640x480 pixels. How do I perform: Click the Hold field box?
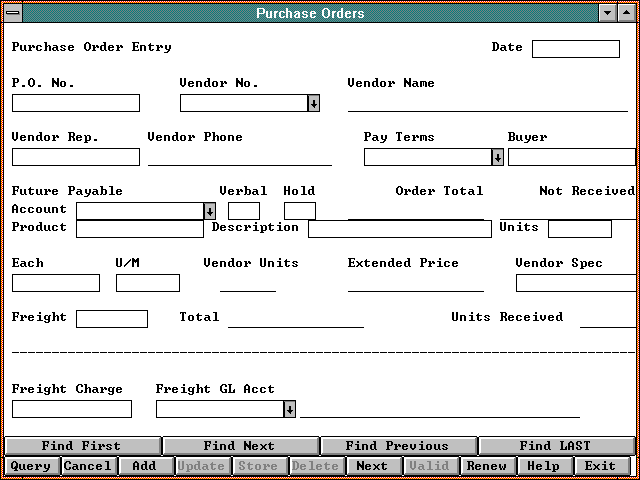(299, 211)
